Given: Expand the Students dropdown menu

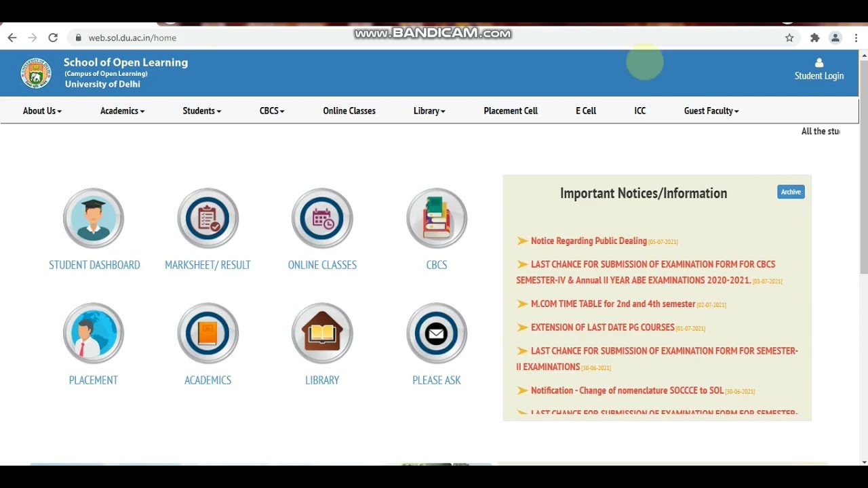Looking at the screenshot, I should [x=201, y=110].
